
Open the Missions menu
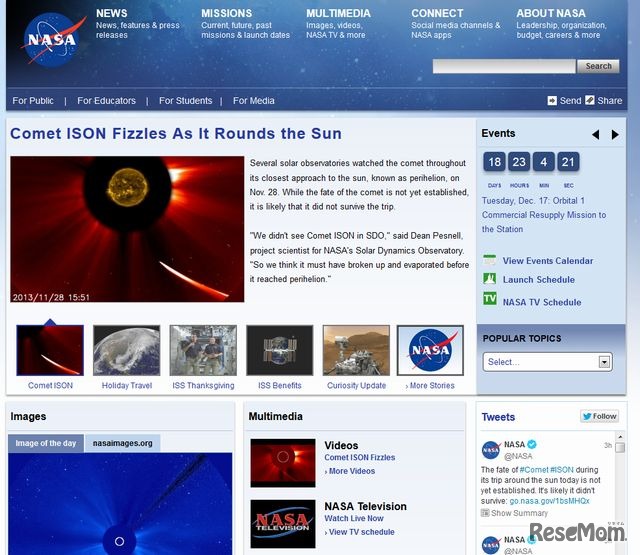pyautogui.click(x=226, y=14)
